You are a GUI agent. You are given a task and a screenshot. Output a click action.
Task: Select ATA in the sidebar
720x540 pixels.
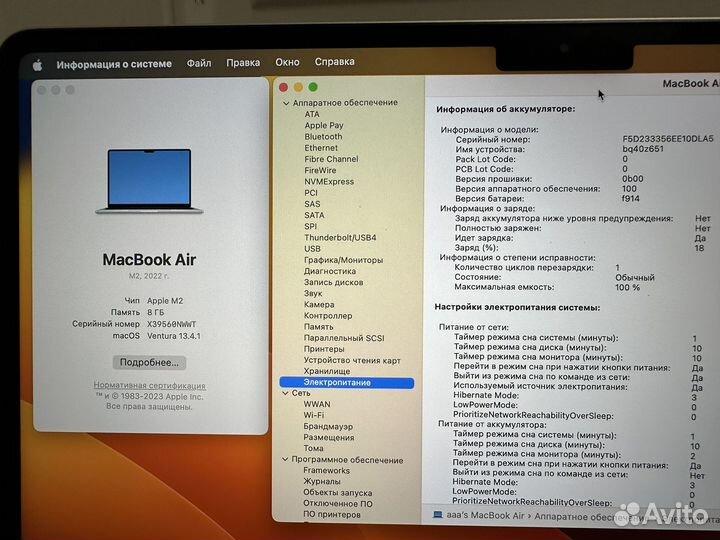pyautogui.click(x=311, y=114)
